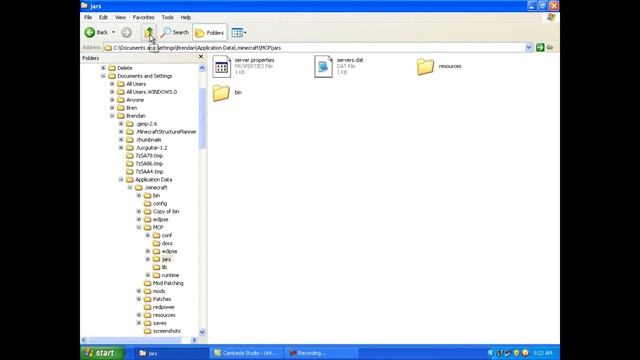Select the redpower folder icon
The image size is (640, 360).
coord(148,307)
